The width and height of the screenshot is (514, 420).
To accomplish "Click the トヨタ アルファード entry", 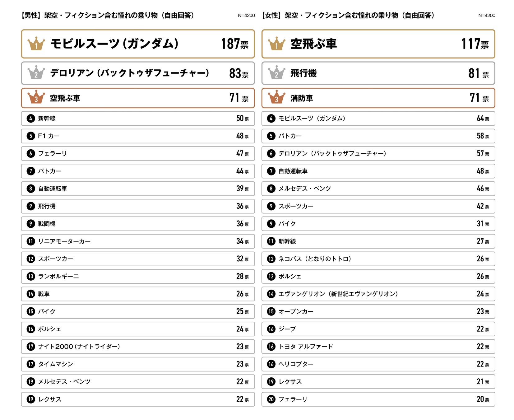I will point(306,347).
